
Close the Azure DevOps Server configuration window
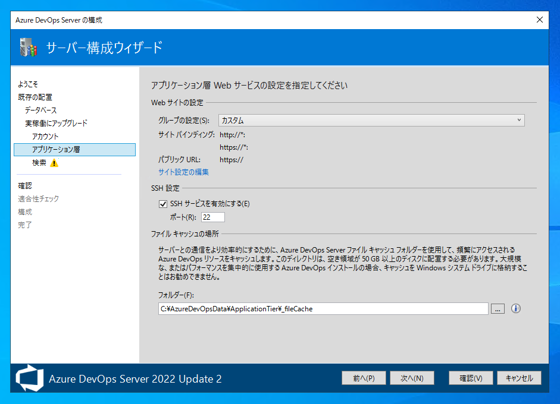(x=540, y=20)
